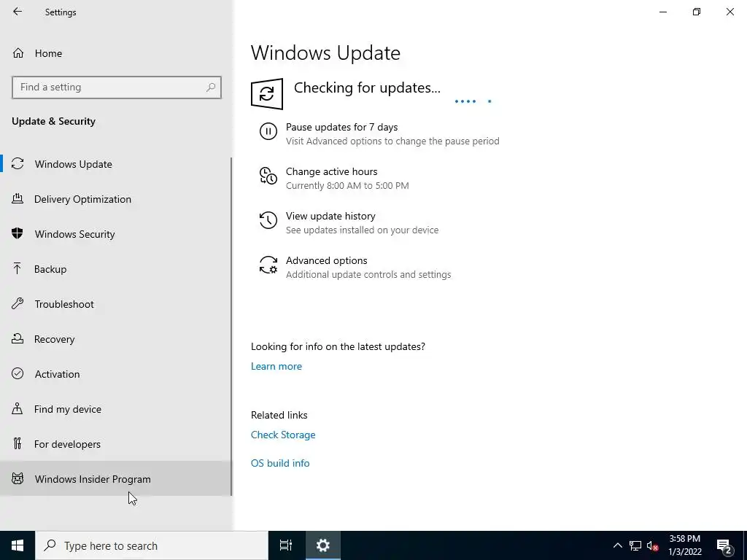Focus the Find a setting search box
Screen dimensions: 747x560
tap(116, 87)
